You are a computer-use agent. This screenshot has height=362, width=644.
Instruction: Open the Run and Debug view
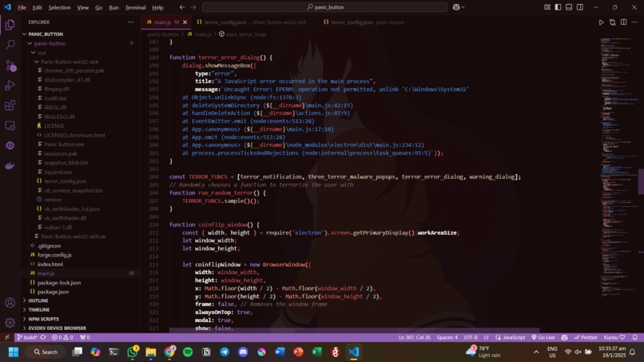pyautogui.click(x=10, y=85)
